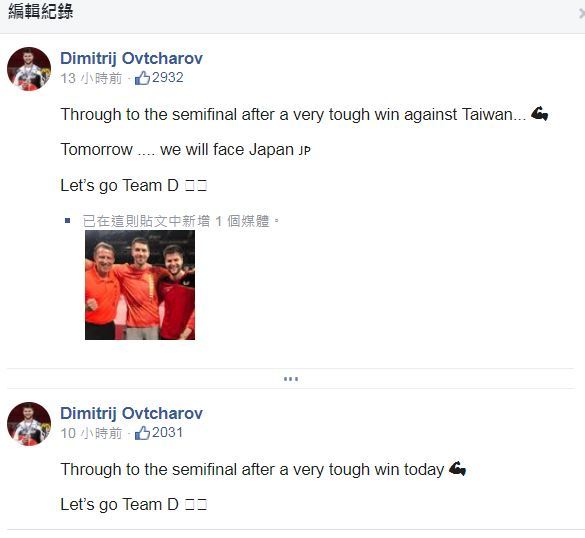Expand hidden revisions via the three-dot separator
The image size is (585, 538).
click(x=291, y=379)
